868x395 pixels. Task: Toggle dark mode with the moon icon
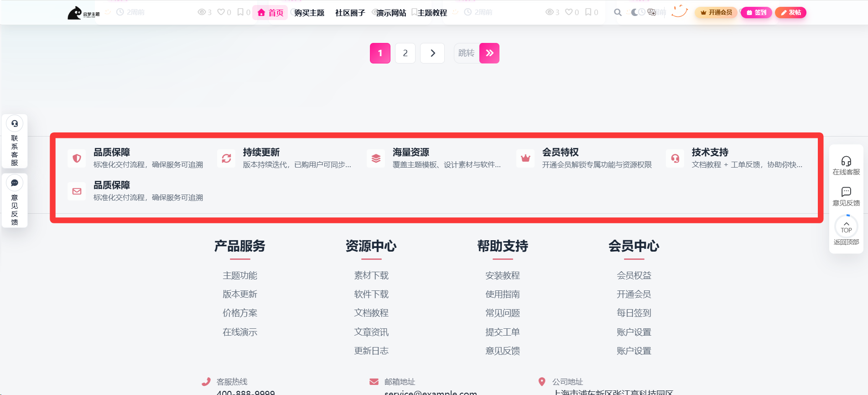pyautogui.click(x=634, y=12)
